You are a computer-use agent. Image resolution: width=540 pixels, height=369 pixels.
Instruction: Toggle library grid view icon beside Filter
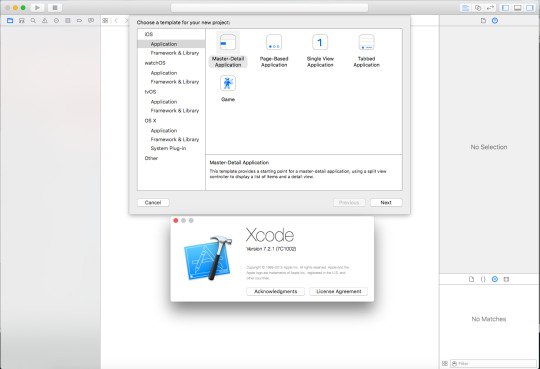click(445, 363)
